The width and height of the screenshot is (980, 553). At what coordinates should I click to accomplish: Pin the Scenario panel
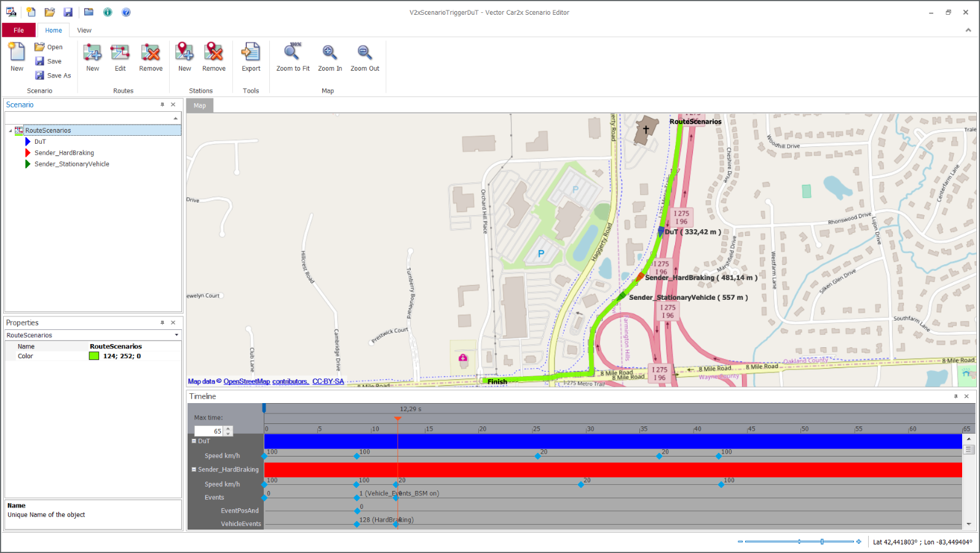pyautogui.click(x=162, y=104)
